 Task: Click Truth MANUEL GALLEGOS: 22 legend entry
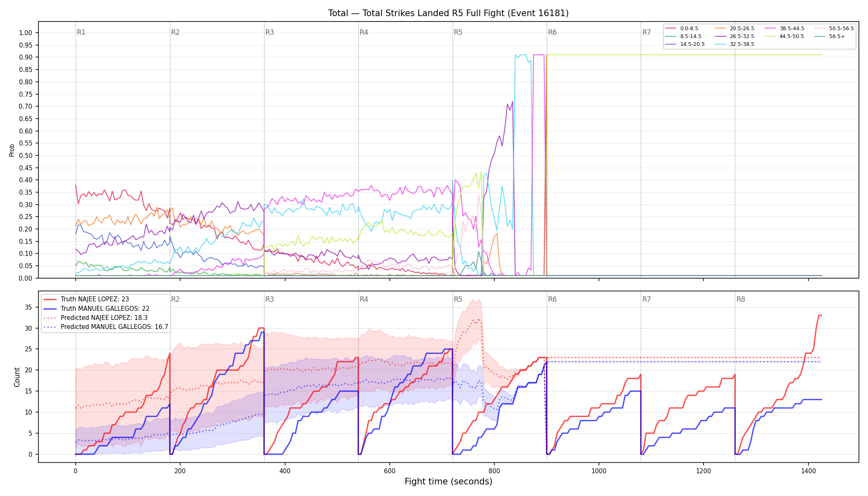click(x=105, y=309)
